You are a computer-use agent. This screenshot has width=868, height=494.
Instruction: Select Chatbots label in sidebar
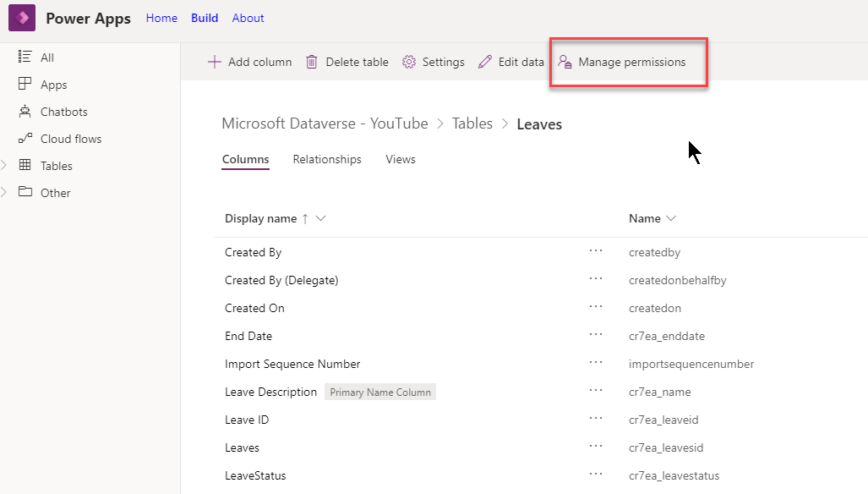click(63, 112)
